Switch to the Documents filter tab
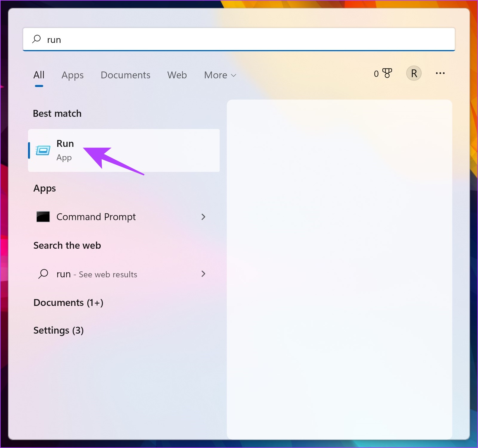 pyautogui.click(x=125, y=75)
